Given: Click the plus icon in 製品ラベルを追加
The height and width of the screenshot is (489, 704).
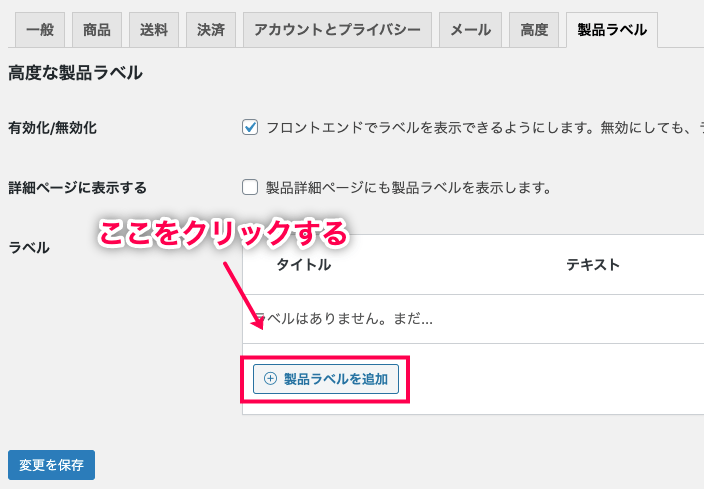Looking at the screenshot, I should coord(270,379).
